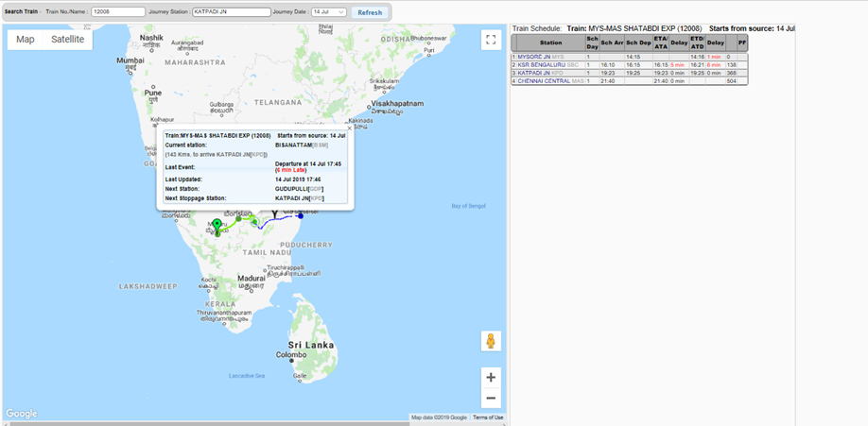
Task: Click the green origin pin at Mysuru
Action: (217, 226)
